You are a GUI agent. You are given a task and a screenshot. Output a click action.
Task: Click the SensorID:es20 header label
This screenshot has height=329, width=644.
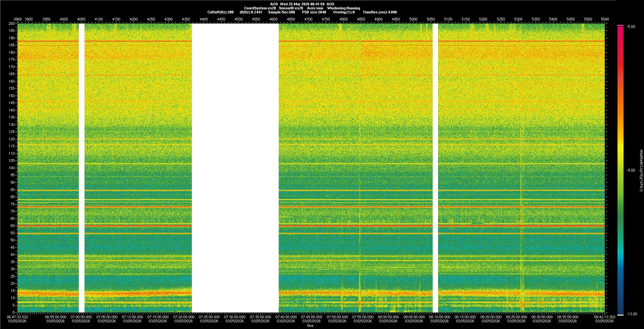(291, 8)
